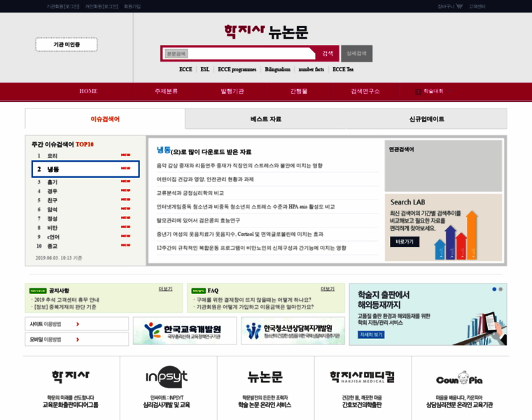The image size is (532, 420).
Task: Switch to the 베스트 자료 tab
Action: 266,119
